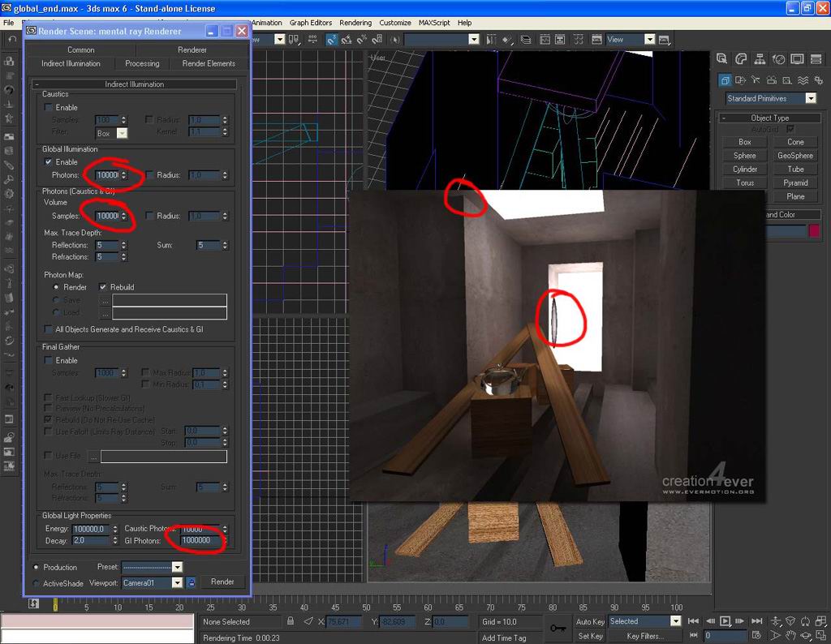The width and height of the screenshot is (831, 644).
Task: Open the MAXScript menu
Action: coord(433,23)
